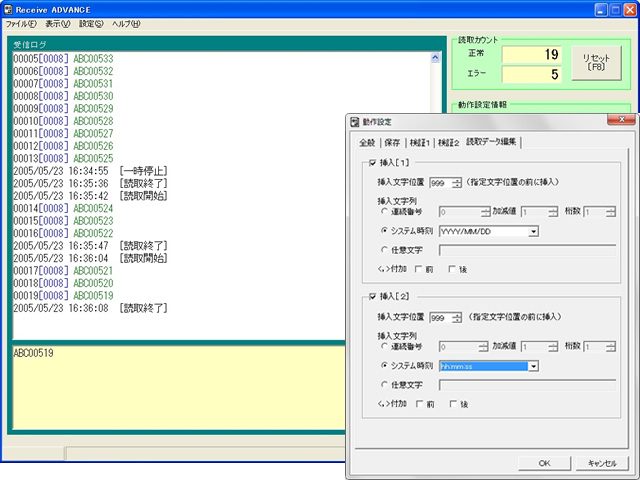The image size is (640, 480).
Task: Click ABC00519 in the yellow data pane
Action: coord(33,353)
